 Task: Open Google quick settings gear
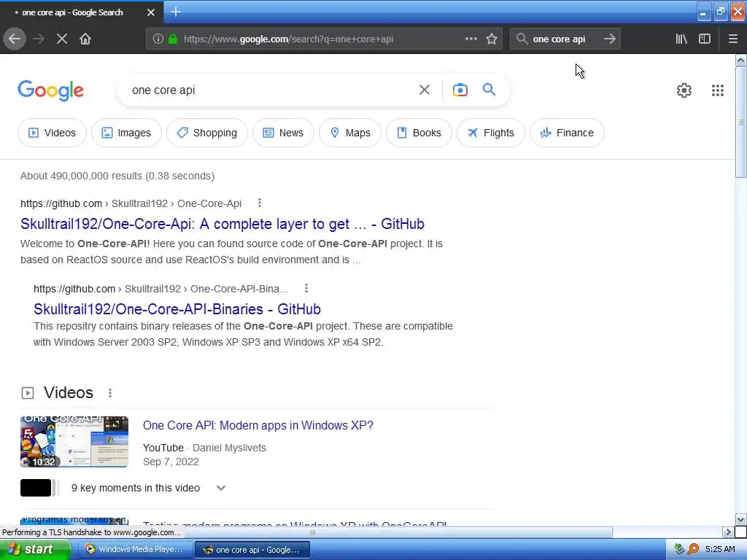(x=684, y=90)
